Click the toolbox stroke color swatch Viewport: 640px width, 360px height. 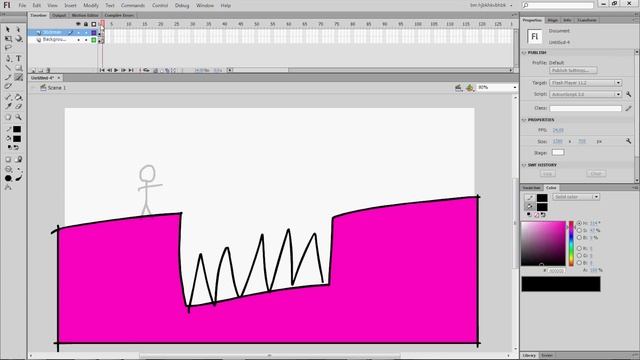17,129
